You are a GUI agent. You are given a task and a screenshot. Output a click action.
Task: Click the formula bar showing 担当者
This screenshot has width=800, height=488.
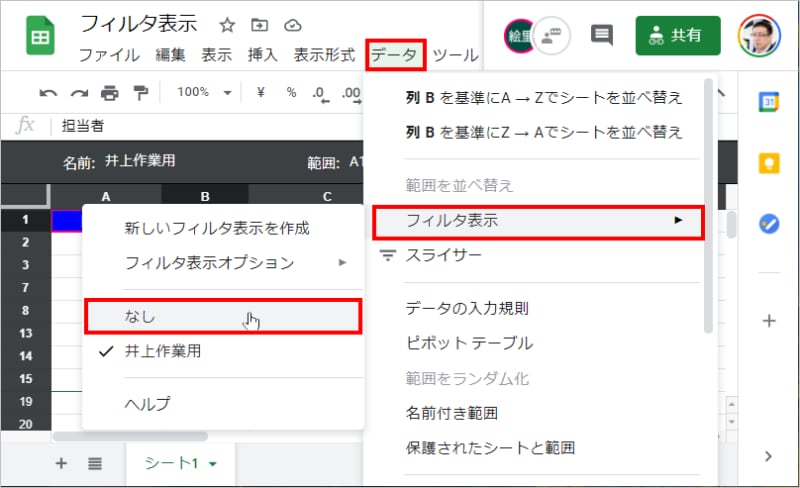point(209,126)
